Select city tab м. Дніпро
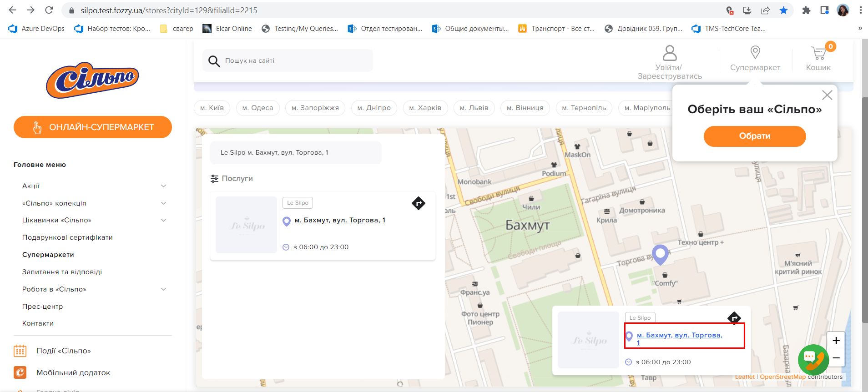 pos(374,108)
